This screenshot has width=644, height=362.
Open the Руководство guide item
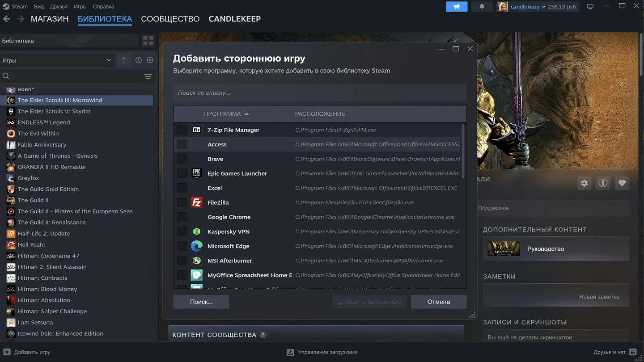tap(556, 249)
